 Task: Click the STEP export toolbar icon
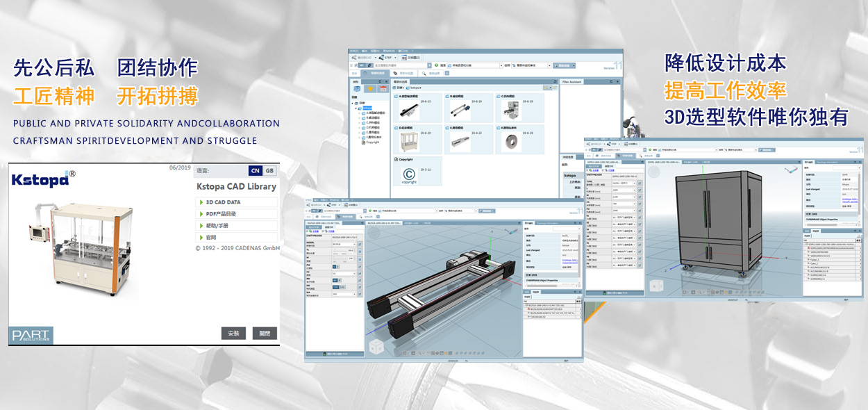[x=383, y=58]
